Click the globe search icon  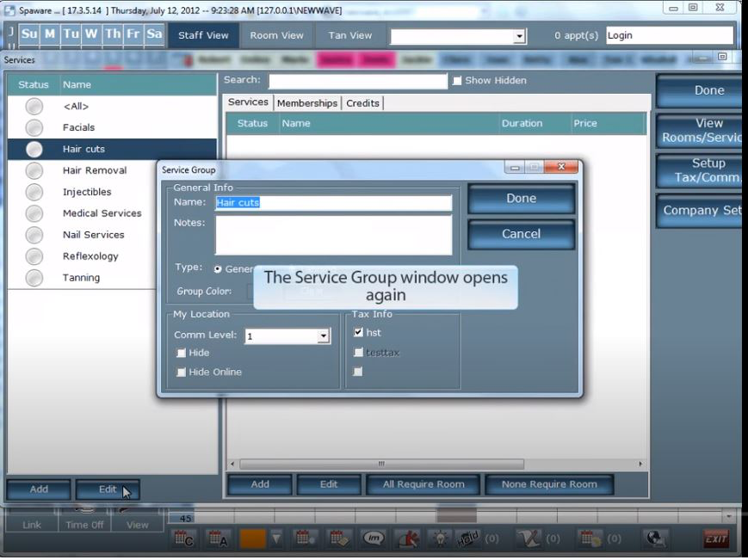click(x=655, y=538)
